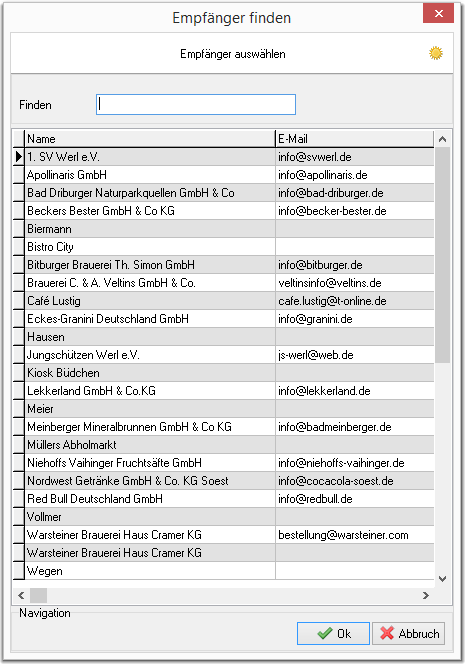The image size is (465, 664).
Task: Click the row selector next to Biermann
Action: point(19,229)
